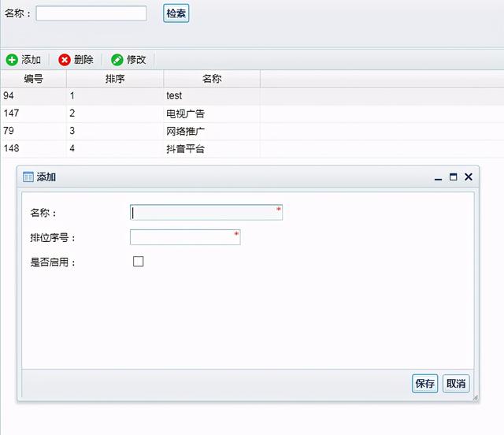Select the 网络推广 row
The image size is (504, 435).
(252, 131)
